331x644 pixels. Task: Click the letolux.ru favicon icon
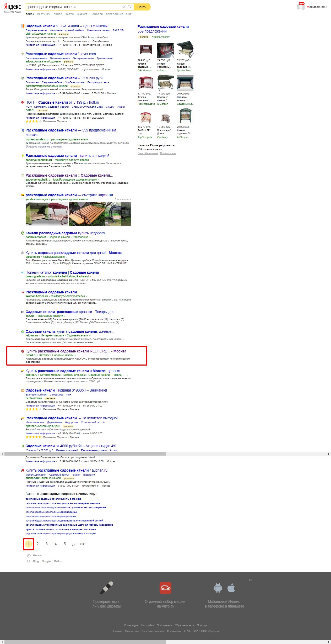coord(23,331)
